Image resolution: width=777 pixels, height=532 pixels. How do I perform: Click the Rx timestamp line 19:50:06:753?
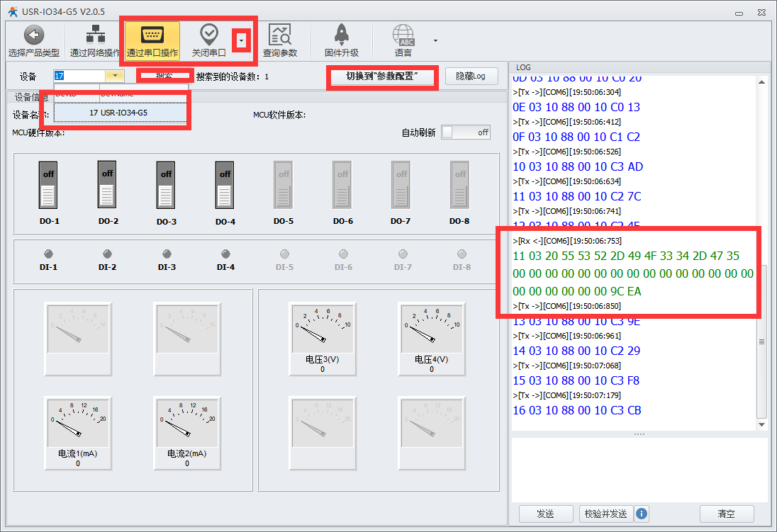point(567,241)
